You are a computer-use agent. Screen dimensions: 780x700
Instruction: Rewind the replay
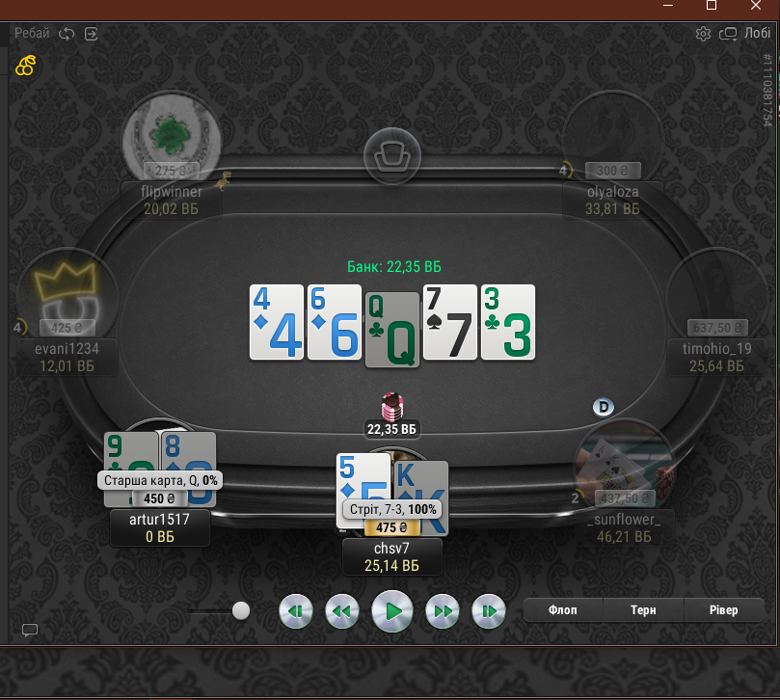(341, 611)
